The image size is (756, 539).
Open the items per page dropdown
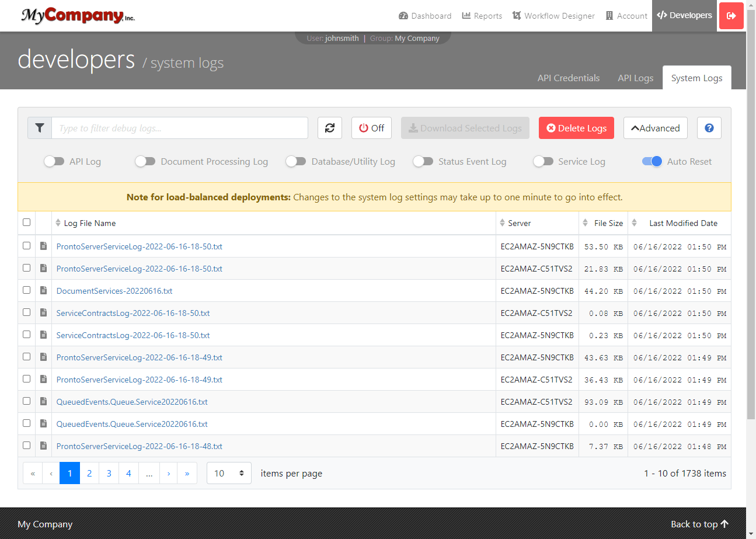(229, 473)
